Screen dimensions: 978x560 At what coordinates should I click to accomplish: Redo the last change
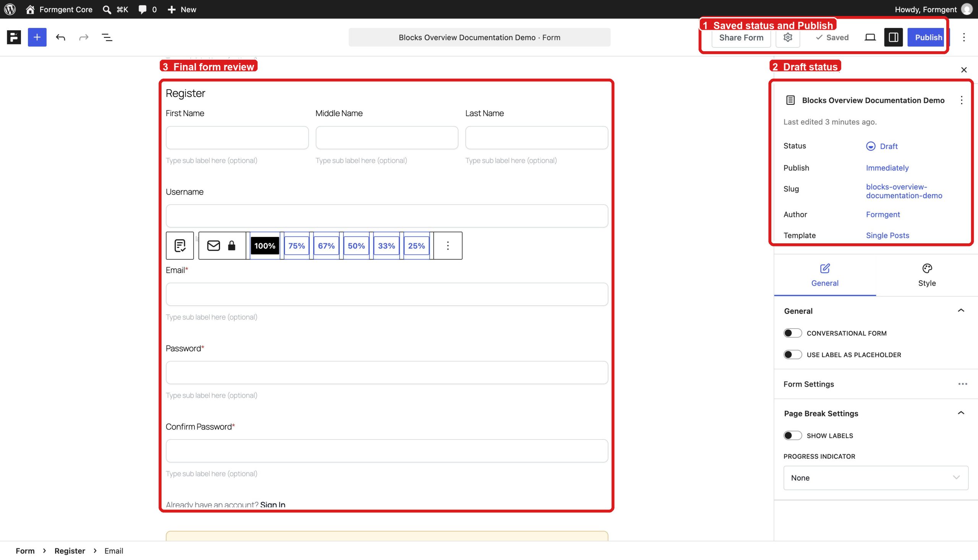click(x=83, y=37)
